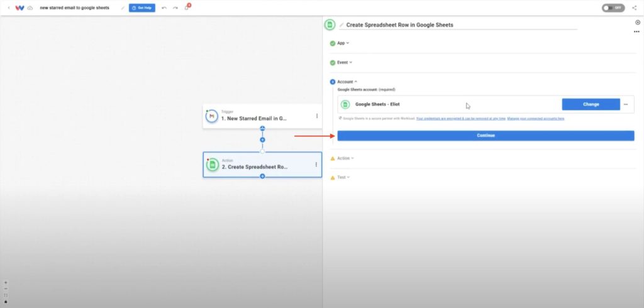Click the workflow title 'new starred email to google sheets'
The height and width of the screenshot is (308, 644).
coord(74,8)
